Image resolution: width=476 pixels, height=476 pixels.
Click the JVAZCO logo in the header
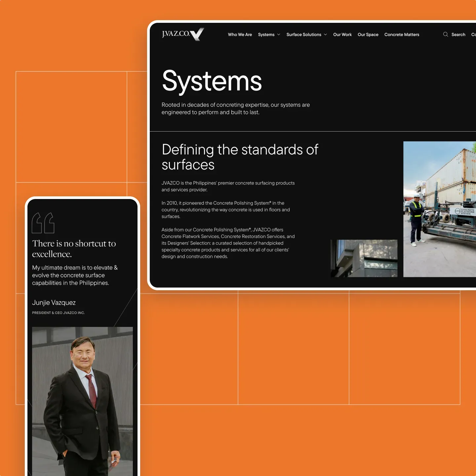(x=183, y=34)
